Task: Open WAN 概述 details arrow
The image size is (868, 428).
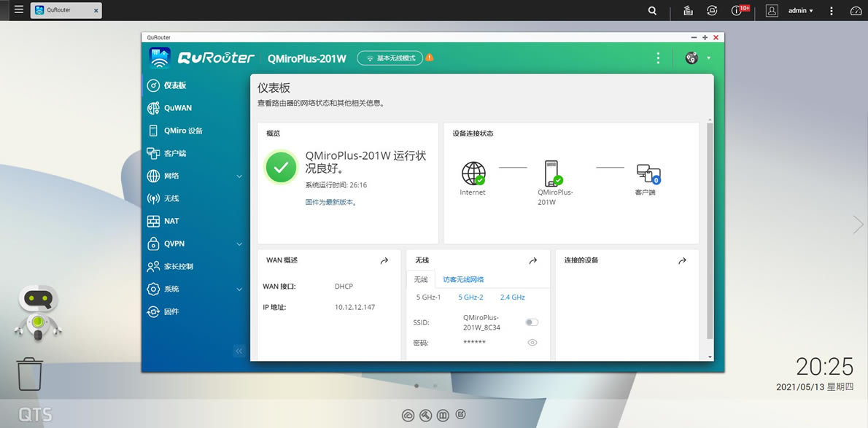Action: point(384,260)
